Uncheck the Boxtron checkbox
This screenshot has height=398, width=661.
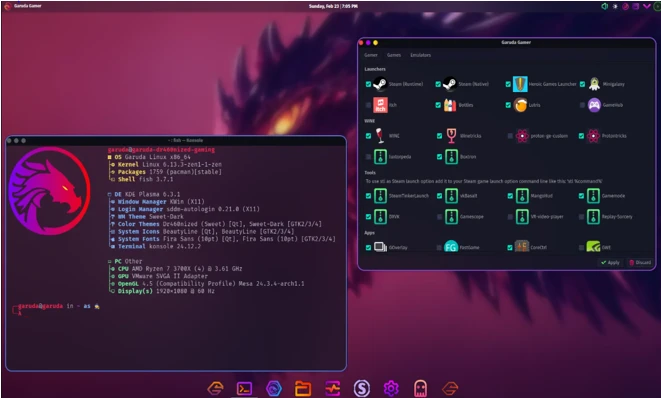439,157
